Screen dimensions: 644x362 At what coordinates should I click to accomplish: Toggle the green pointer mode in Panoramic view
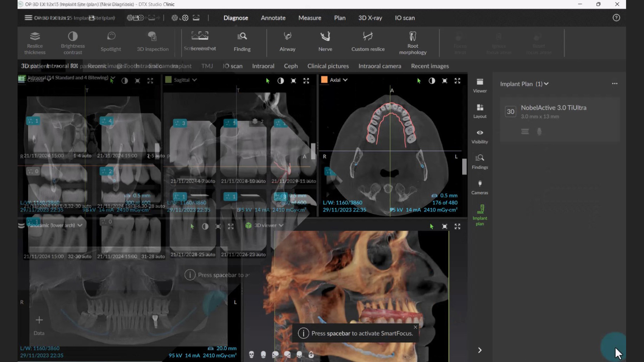[192, 226]
